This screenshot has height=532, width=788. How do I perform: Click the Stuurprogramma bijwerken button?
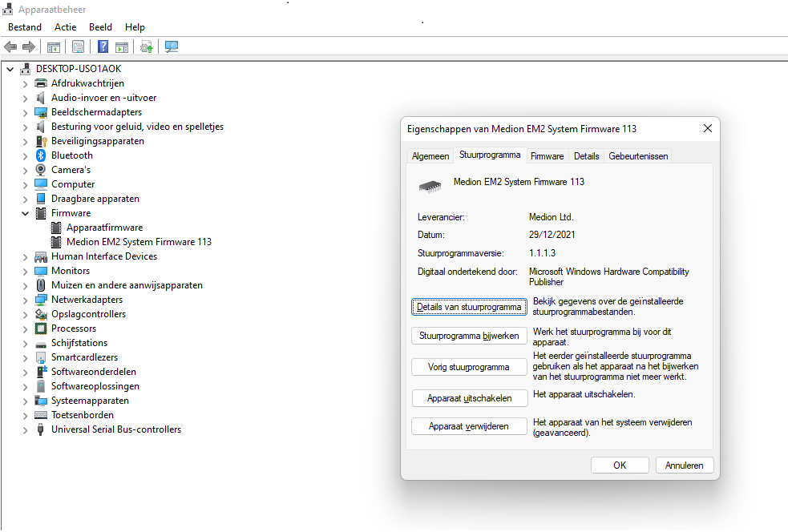coord(469,337)
